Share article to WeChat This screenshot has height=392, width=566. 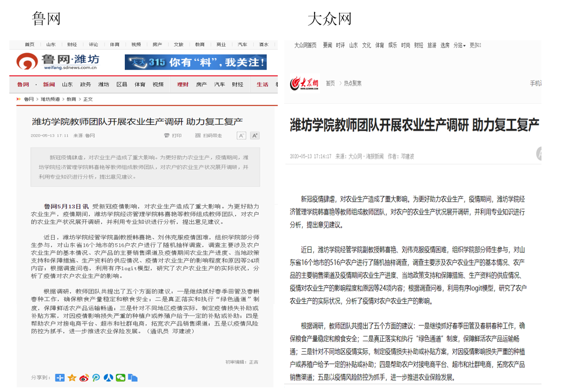tap(121, 377)
